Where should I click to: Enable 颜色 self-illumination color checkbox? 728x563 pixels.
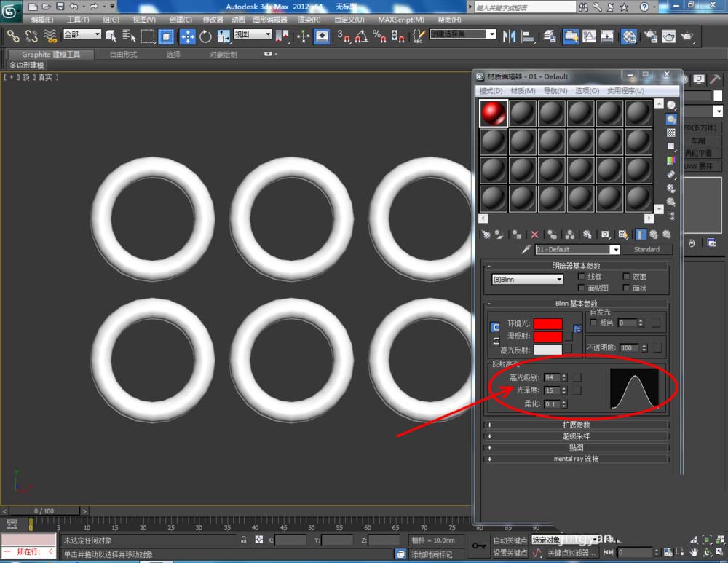pyautogui.click(x=593, y=323)
